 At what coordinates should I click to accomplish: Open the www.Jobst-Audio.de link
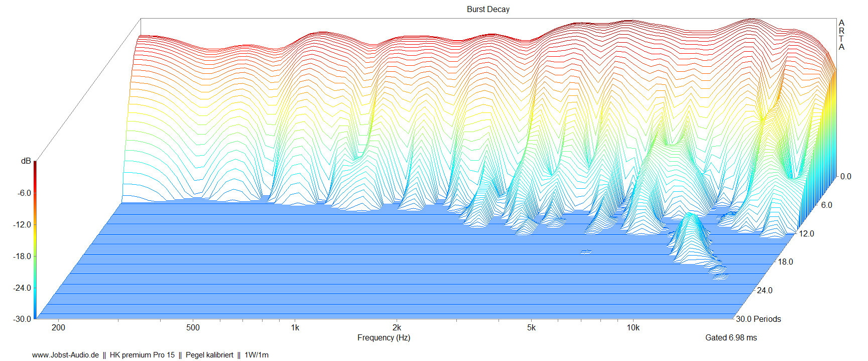tap(65, 354)
